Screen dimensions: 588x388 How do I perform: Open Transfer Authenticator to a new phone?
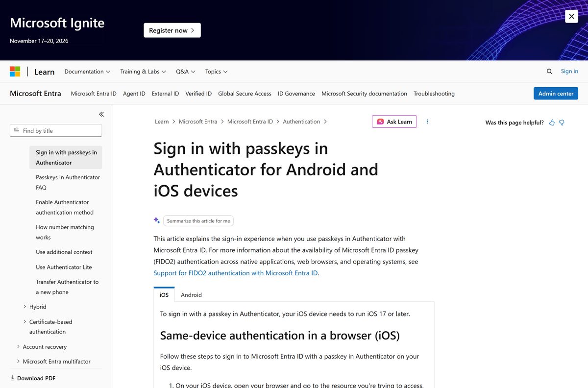(x=67, y=287)
